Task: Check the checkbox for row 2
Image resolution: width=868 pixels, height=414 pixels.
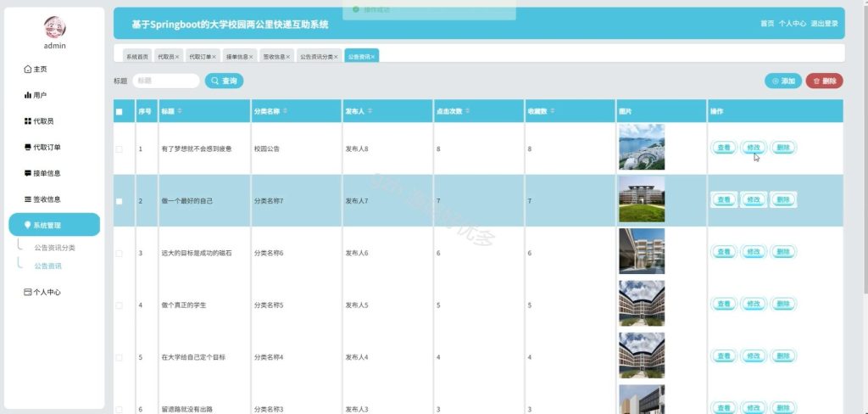Action: click(119, 201)
